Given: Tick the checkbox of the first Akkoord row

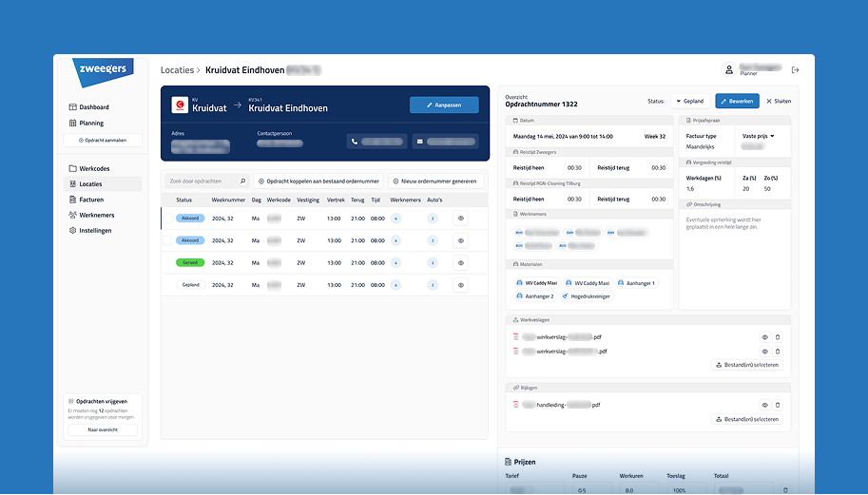Looking at the screenshot, I should [x=167, y=218].
